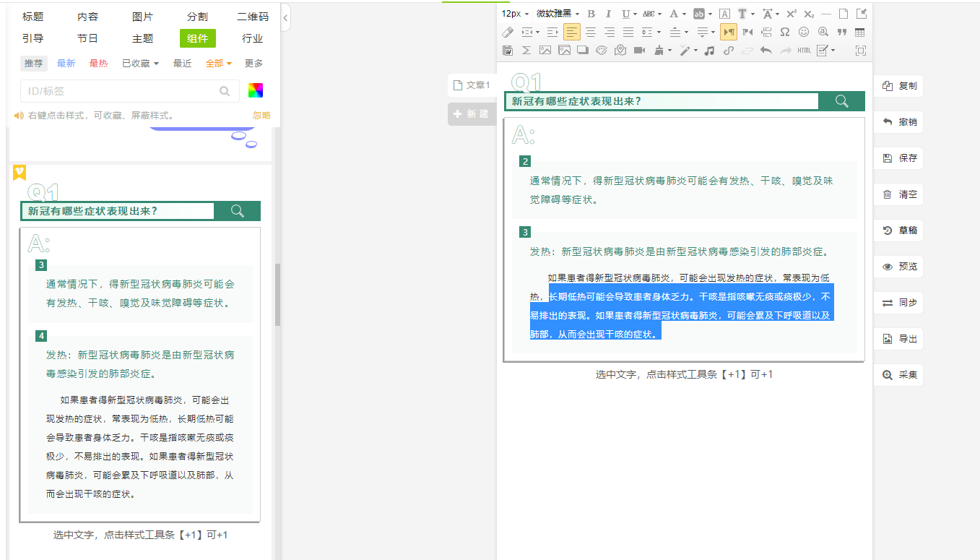Viewport: 980px width, 560px height.
Task: Toggle bold formatting in editor toolbar
Action: (591, 14)
